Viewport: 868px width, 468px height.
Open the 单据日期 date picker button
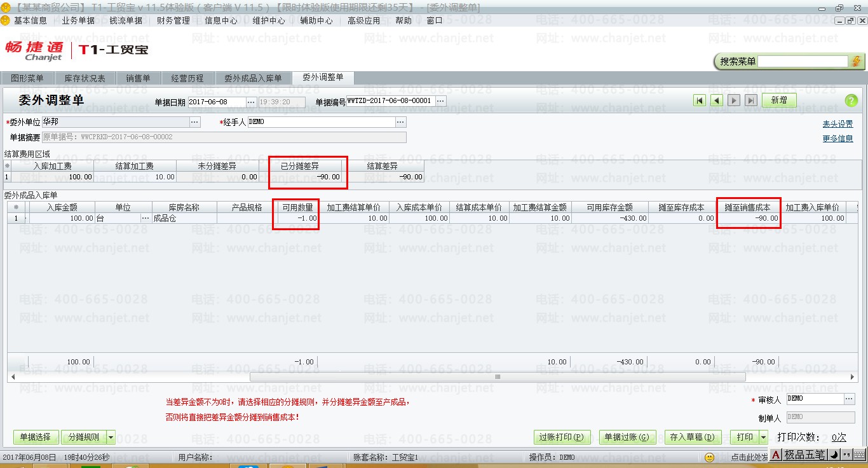tap(251, 102)
